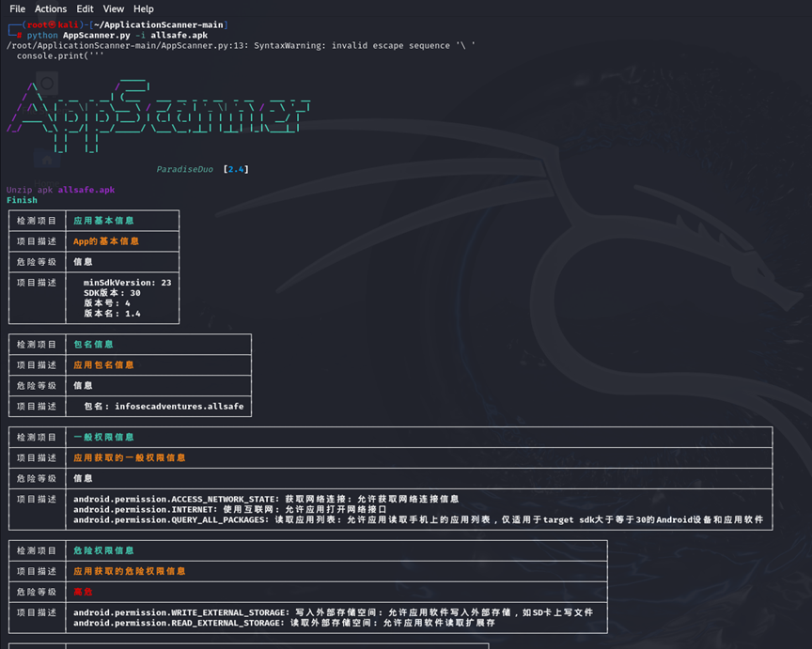The height and width of the screenshot is (649, 812).
Task: Click the table heading '危险权限信息'
Action: click(x=103, y=550)
